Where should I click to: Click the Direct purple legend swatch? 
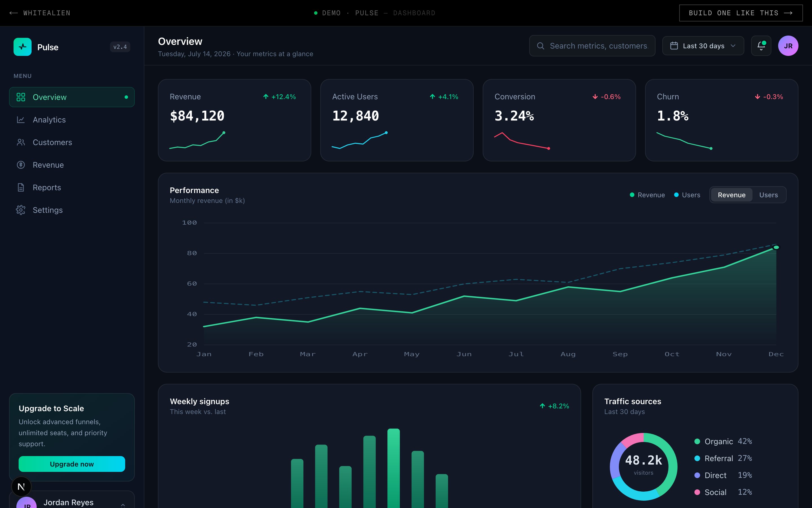[697, 476]
